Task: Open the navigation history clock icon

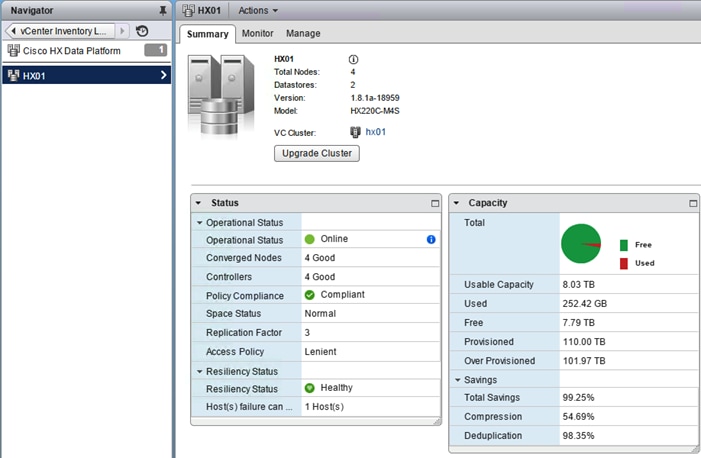Action: pyautogui.click(x=142, y=31)
